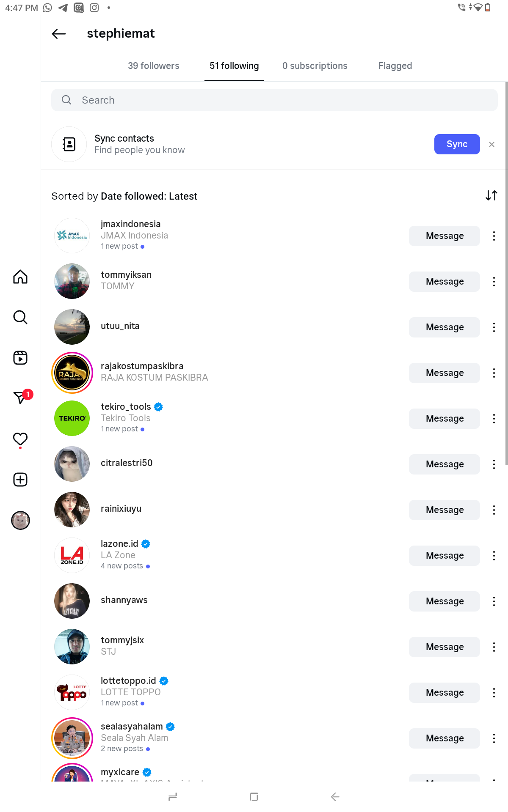Image resolution: width=508 pixels, height=812 pixels.
Task: Open more options for tekiro_tools
Action: coord(494,419)
